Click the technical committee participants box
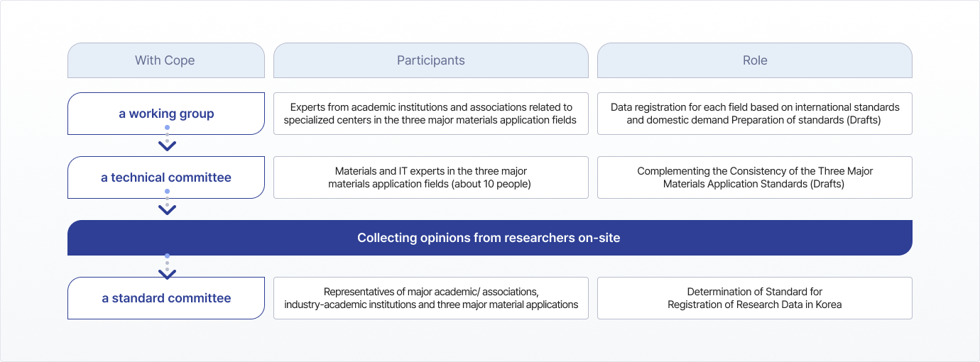Image resolution: width=980 pixels, height=362 pixels. pyautogui.click(x=431, y=177)
